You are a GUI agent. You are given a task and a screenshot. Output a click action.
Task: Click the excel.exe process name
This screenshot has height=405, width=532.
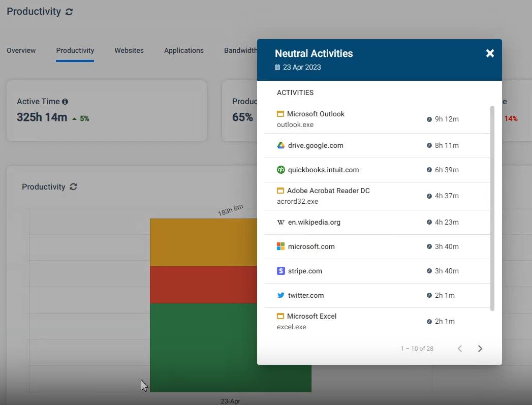coord(292,327)
